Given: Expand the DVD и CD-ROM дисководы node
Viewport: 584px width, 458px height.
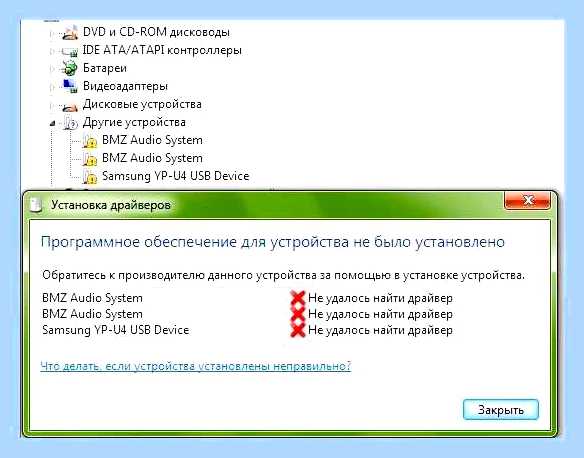Looking at the screenshot, I should [x=52, y=34].
